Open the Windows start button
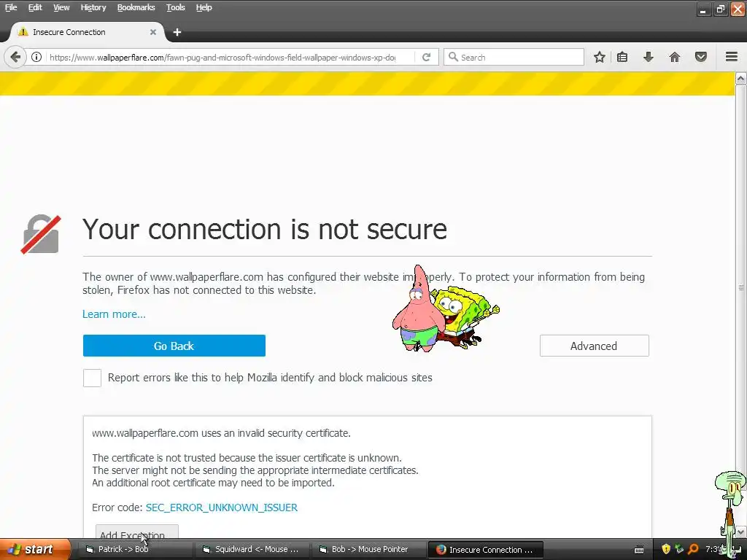Screen dimensions: 747x560 pyautogui.click(x=36, y=550)
